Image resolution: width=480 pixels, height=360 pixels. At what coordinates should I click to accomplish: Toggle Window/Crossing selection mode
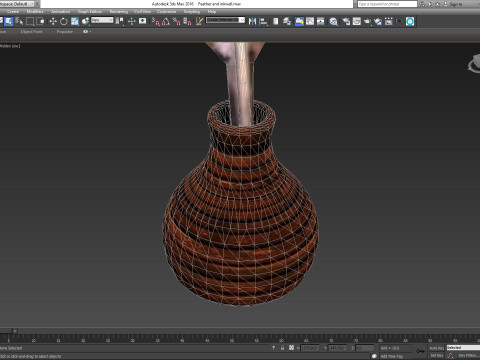pyautogui.click(x=40, y=21)
